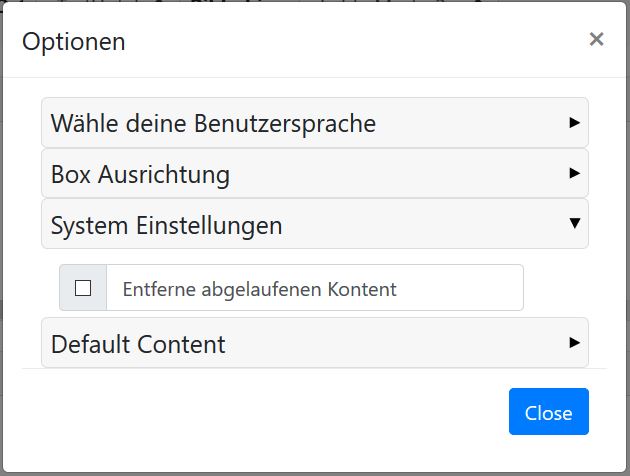Collapse the System Einstellungen section heading
Image resolution: width=630 pixels, height=476 pixels.
click(166, 226)
